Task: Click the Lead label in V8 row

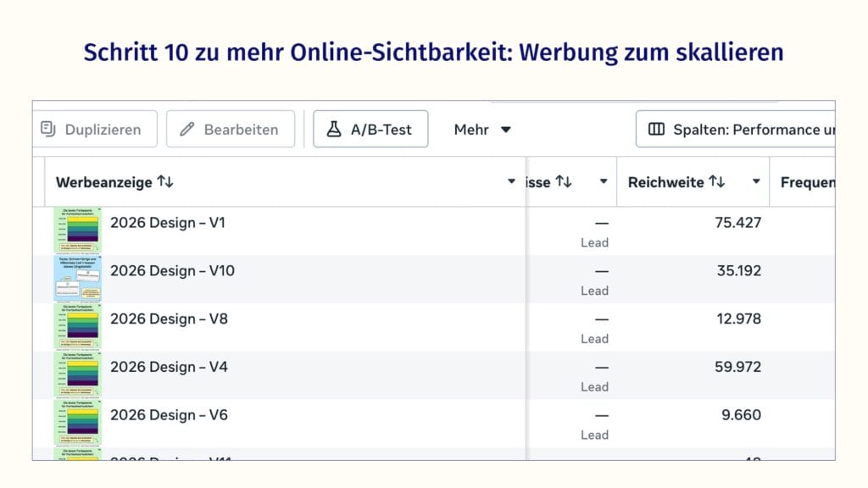Action: [594, 339]
